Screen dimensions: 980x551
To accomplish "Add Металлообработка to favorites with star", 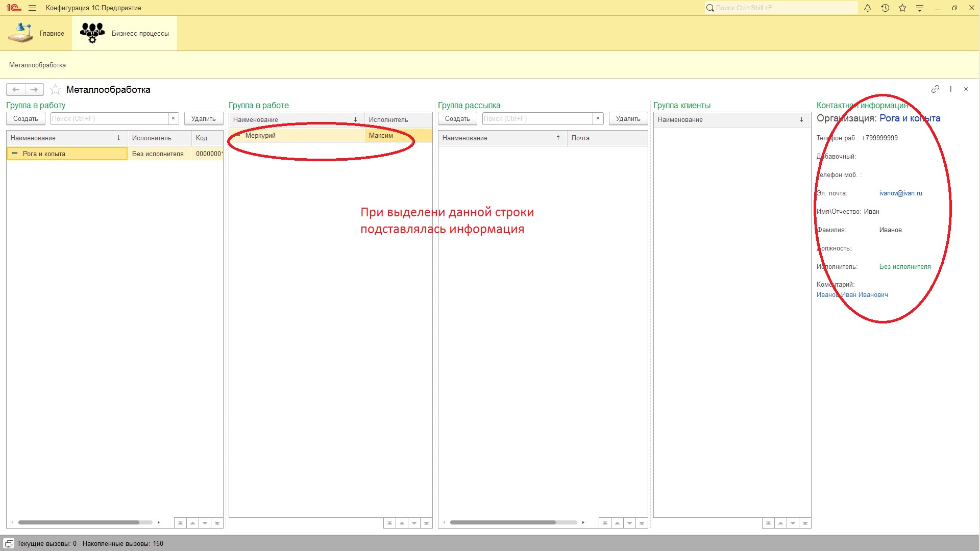I will [55, 90].
